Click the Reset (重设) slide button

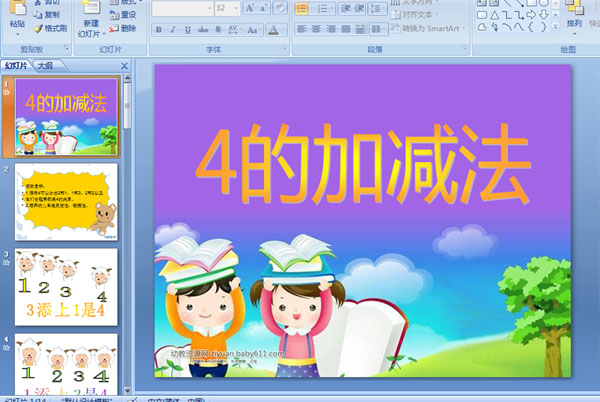point(127,15)
